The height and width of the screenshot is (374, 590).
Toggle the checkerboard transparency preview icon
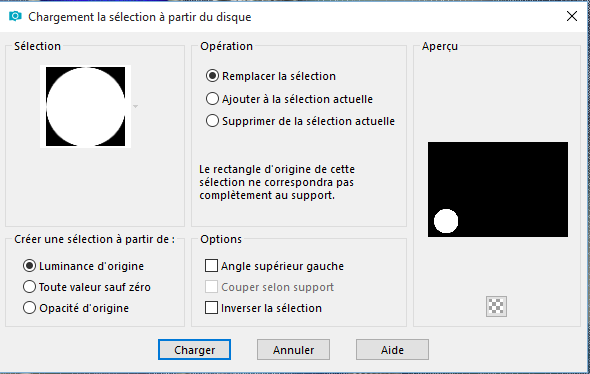point(496,306)
